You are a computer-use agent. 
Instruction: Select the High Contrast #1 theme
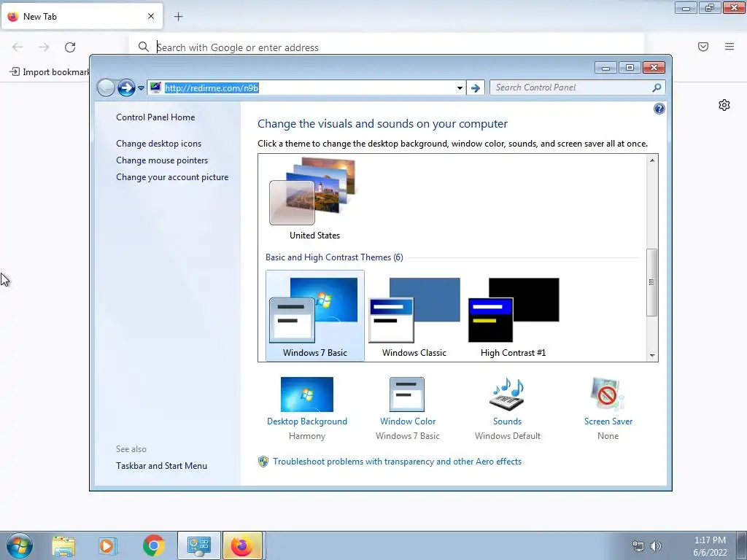tap(513, 316)
